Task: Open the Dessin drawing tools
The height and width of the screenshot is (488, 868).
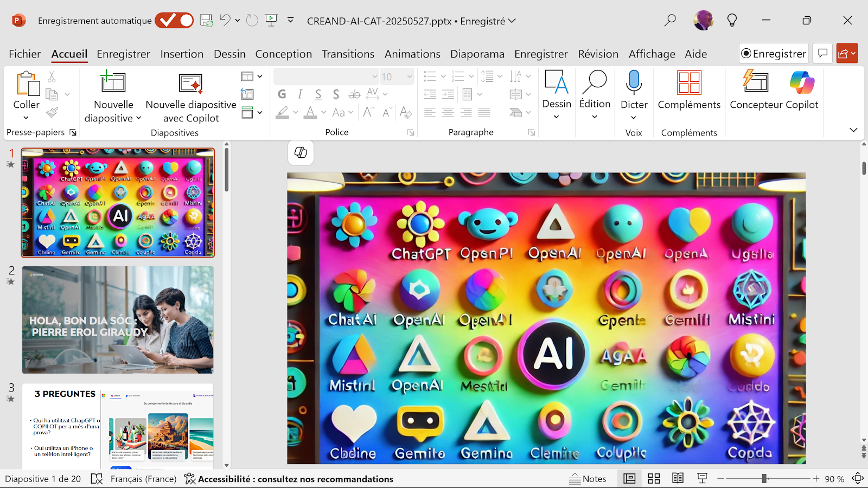Action: tap(557, 95)
